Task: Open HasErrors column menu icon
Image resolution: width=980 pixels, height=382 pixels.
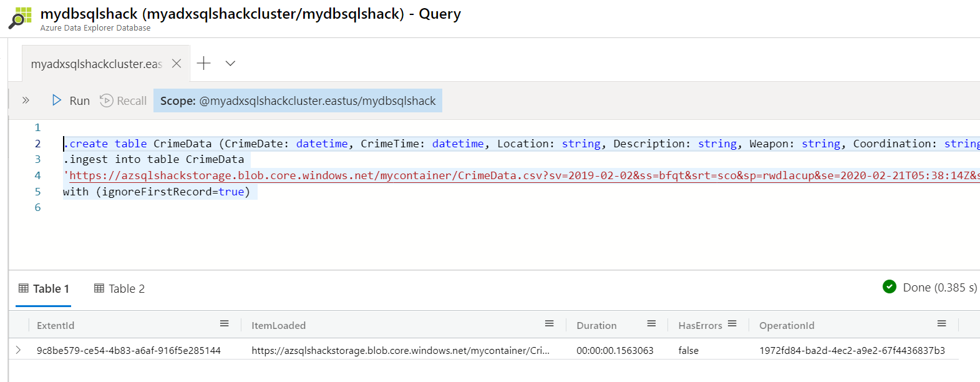Action: [x=732, y=324]
